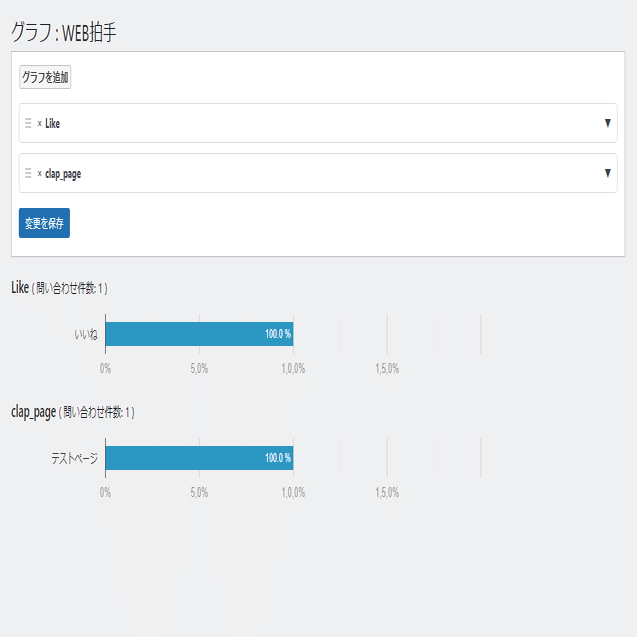Click the drag handle on the Like row
This screenshot has height=637, width=637.
click(28, 124)
